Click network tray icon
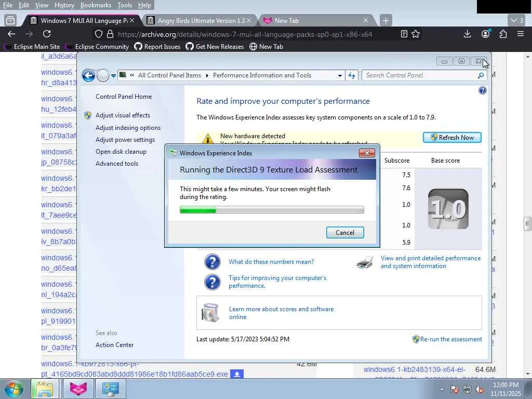532x399 pixels. point(467,390)
